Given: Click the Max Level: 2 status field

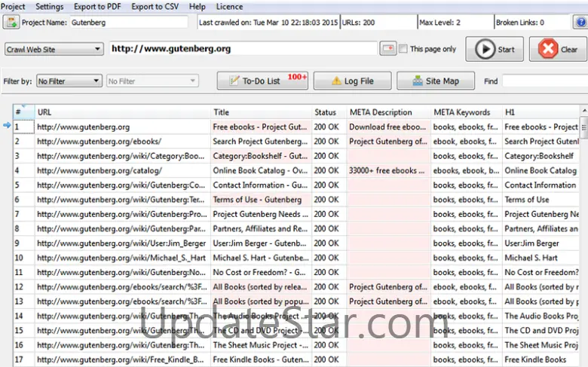Looking at the screenshot, I should pos(455,23).
